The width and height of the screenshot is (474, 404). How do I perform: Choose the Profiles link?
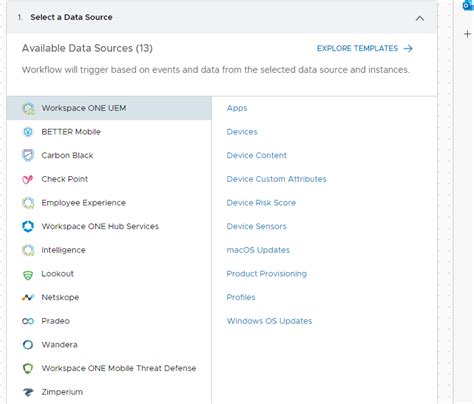coord(241,297)
